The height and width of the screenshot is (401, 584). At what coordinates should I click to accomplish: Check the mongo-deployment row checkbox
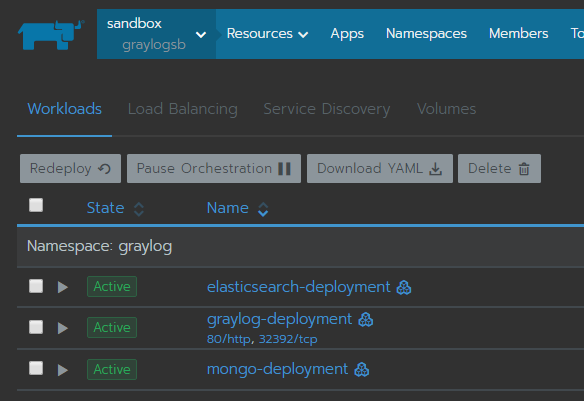click(36, 368)
